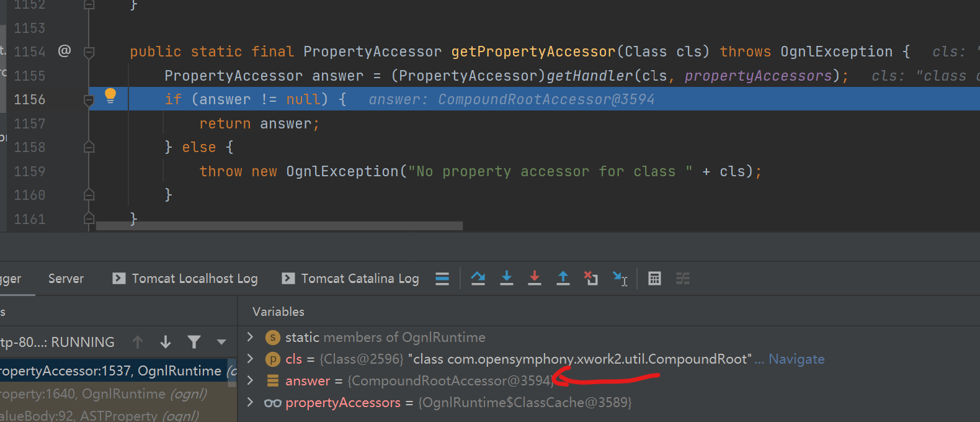The width and height of the screenshot is (980, 422).
Task: Click the Trace Current Stream Chain icon
Action: (683, 279)
